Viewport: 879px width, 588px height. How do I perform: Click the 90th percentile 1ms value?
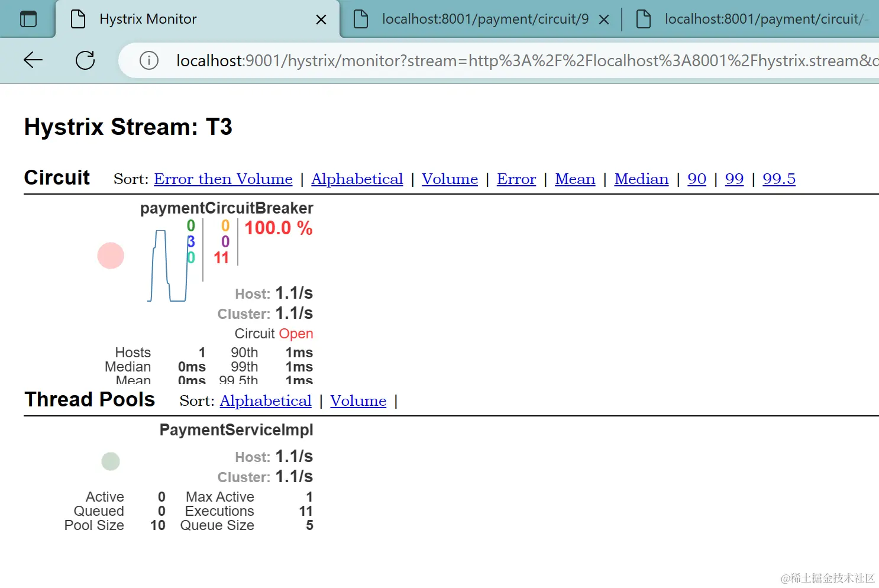299,353
